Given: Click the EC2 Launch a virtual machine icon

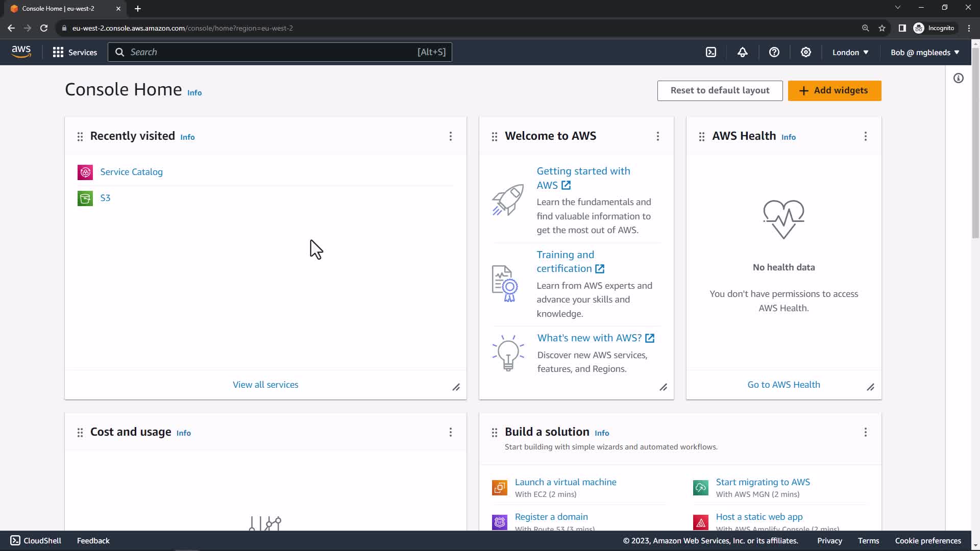Looking at the screenshot, I should coord(500,487).
